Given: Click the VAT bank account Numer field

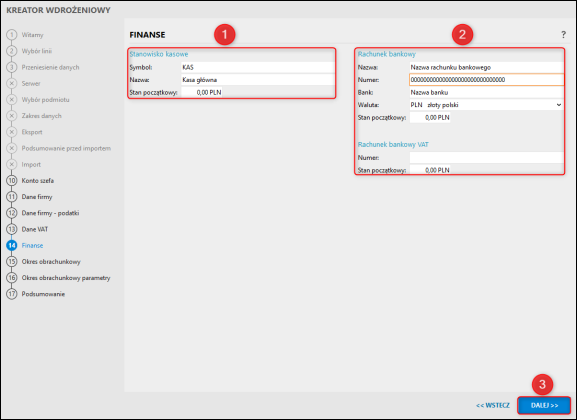Looking at the screenshot, I should 486,158.
